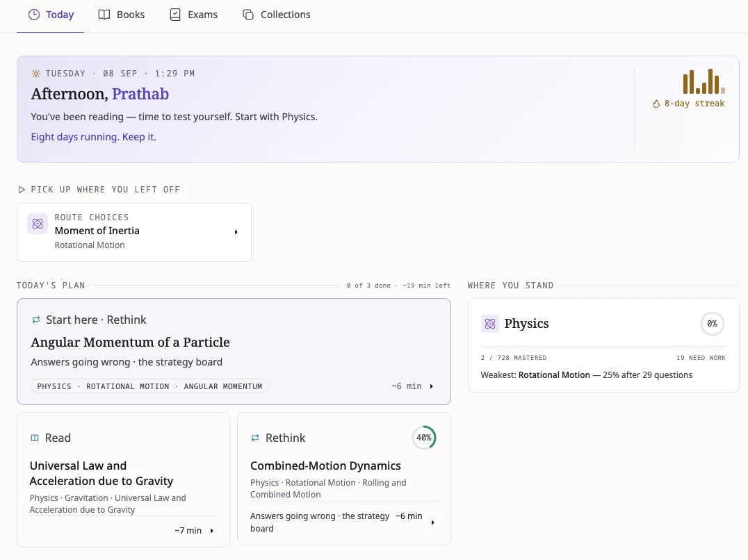Open Universal Law and Acceleration due to Gravity

point(123,479)
